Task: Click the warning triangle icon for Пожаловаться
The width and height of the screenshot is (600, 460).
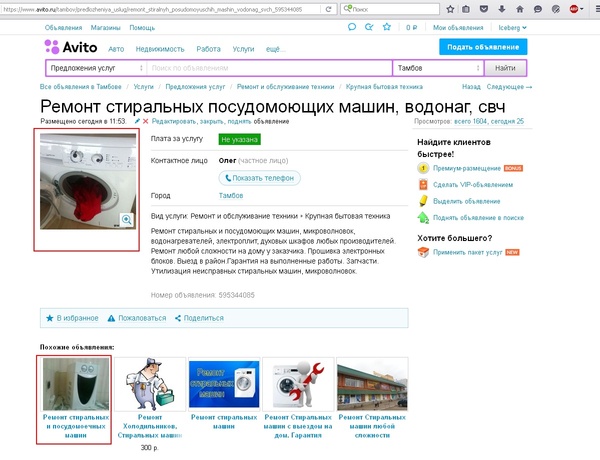Action: (x=111, y=318)
